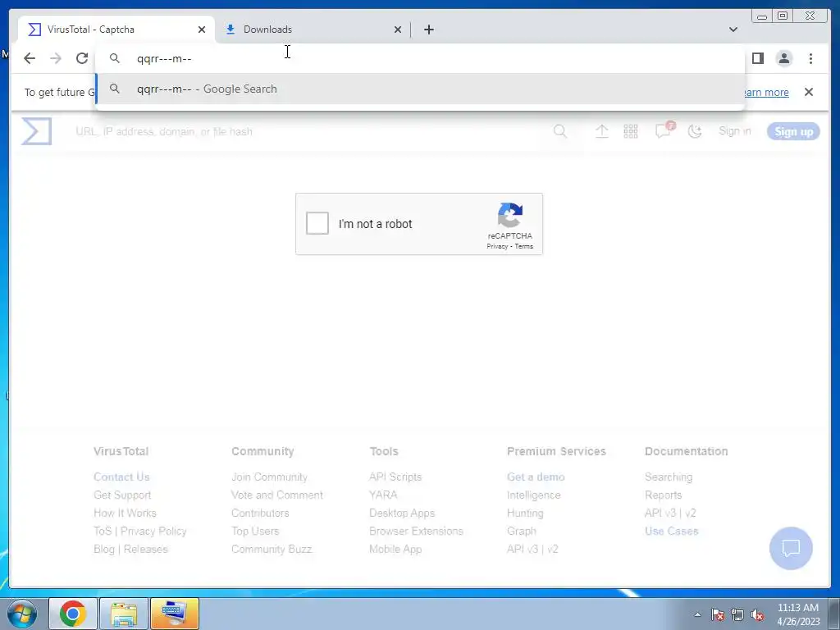Open the Browser Extensions link

point(416,531)
